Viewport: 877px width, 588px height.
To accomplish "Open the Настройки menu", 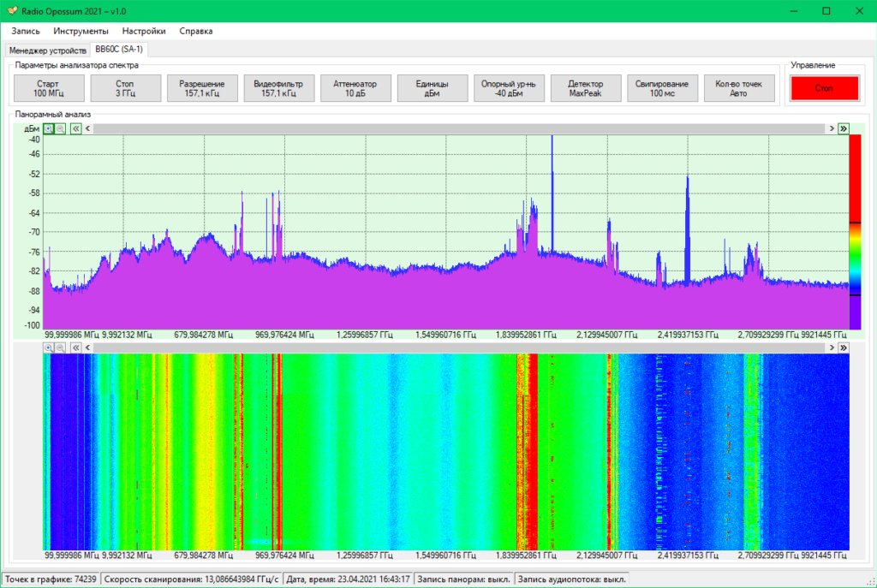I will (144, 31).
